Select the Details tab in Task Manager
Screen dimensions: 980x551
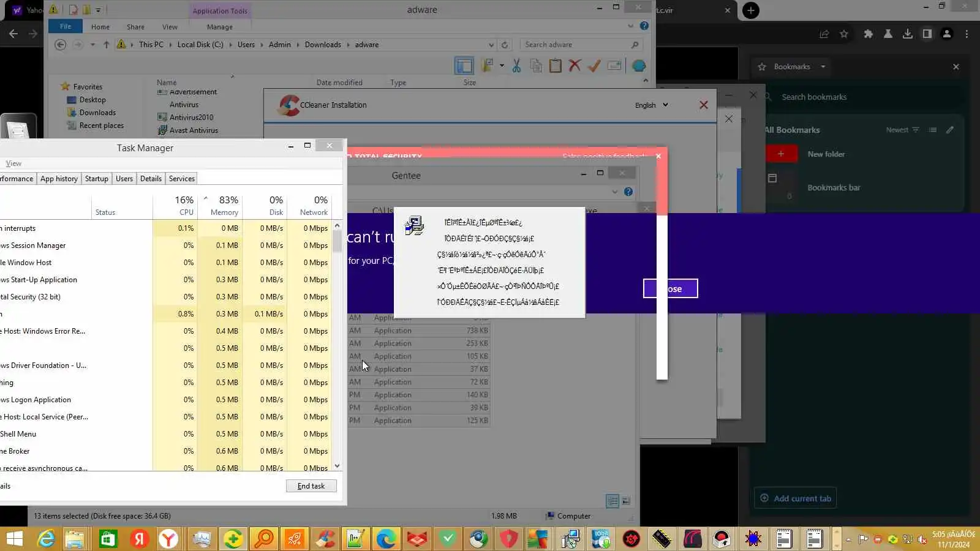[151, 179]
